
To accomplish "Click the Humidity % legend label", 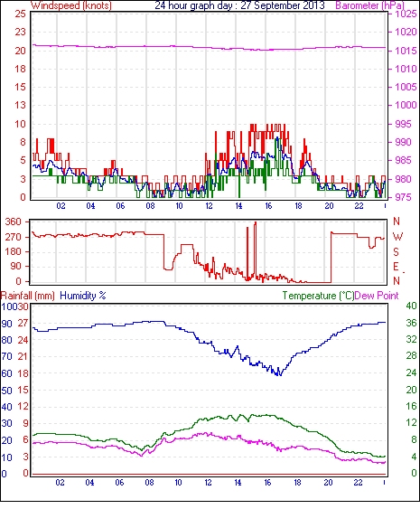I will coord(83,296).
